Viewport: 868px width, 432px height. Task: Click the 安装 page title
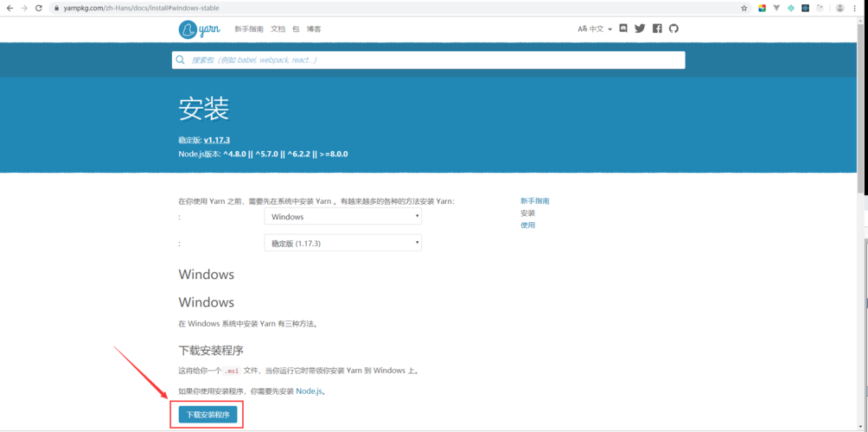point(204,110)
